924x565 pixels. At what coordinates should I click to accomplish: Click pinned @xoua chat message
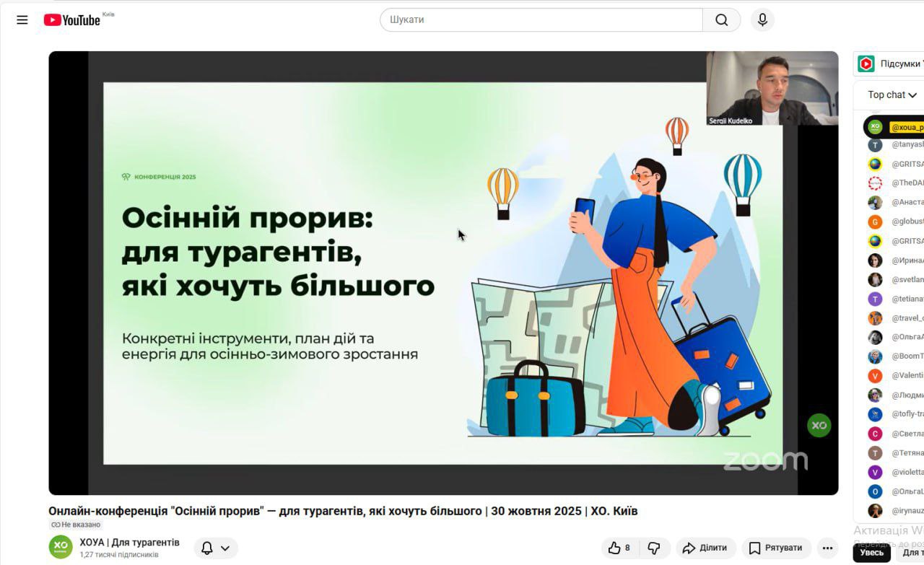pos(894,127)
